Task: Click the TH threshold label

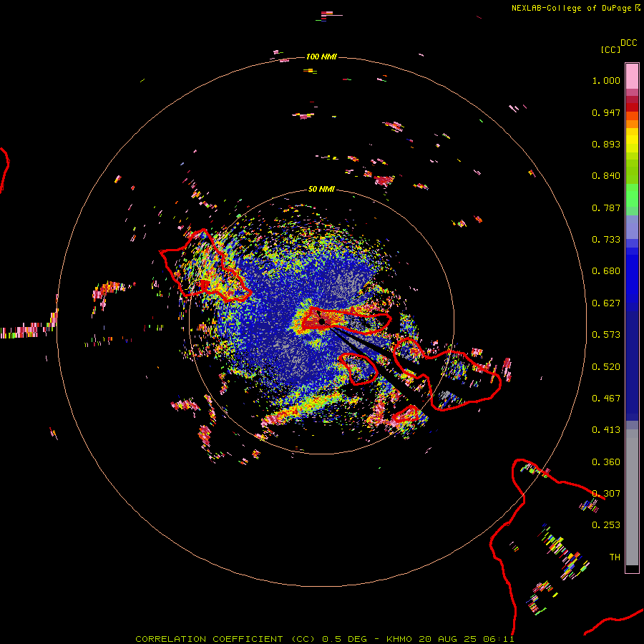Action: pos(615,557)
